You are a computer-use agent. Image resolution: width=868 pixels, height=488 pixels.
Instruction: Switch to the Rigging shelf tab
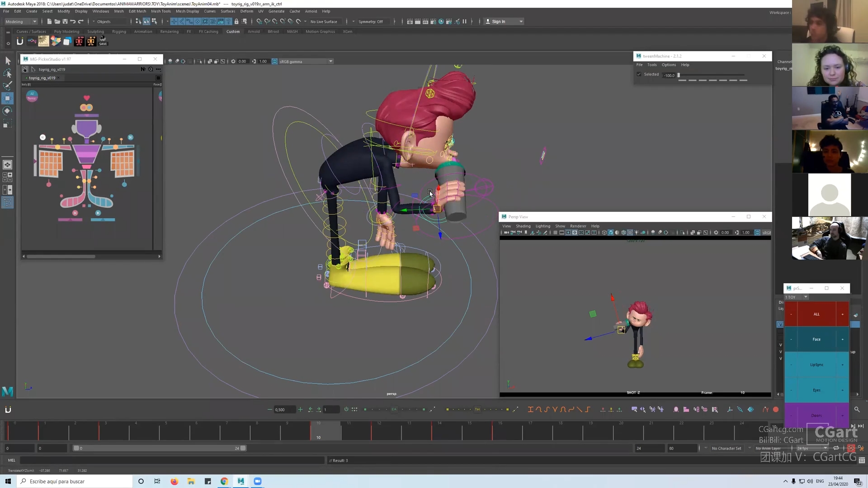(119, 32)
